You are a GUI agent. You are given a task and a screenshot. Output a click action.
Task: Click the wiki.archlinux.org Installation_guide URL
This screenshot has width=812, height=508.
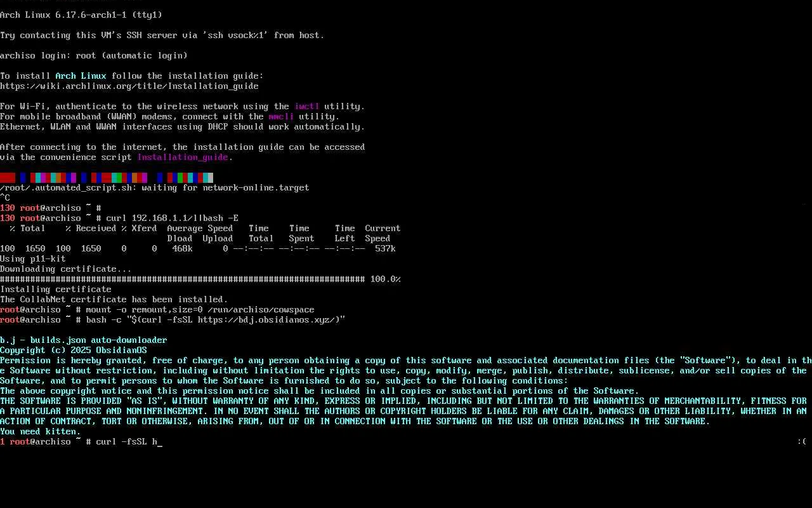click(x=129, y=86)
